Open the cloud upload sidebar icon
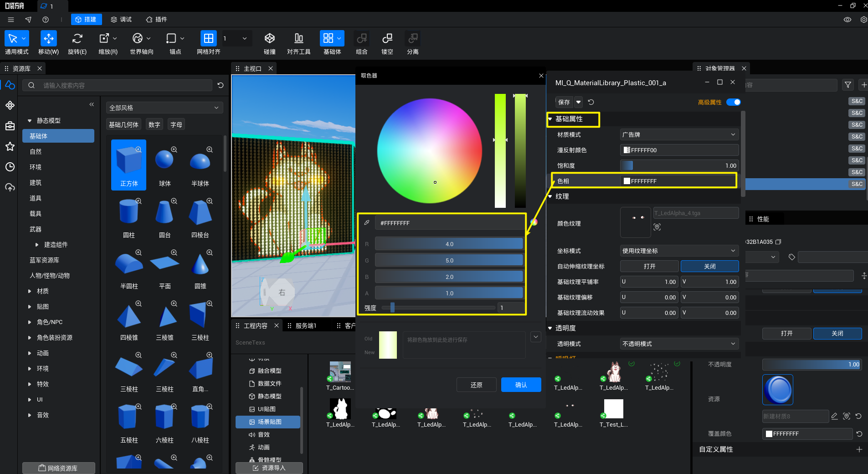 coord(10,187)
